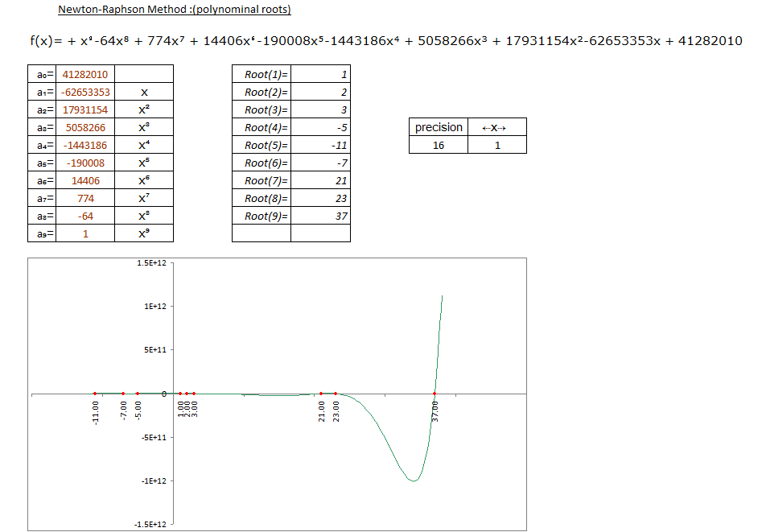Image resolution: width=762 pixels, height=532 pixels.
Task: Click the a₂ value cell 17931154
Action: tap(85, 109)
